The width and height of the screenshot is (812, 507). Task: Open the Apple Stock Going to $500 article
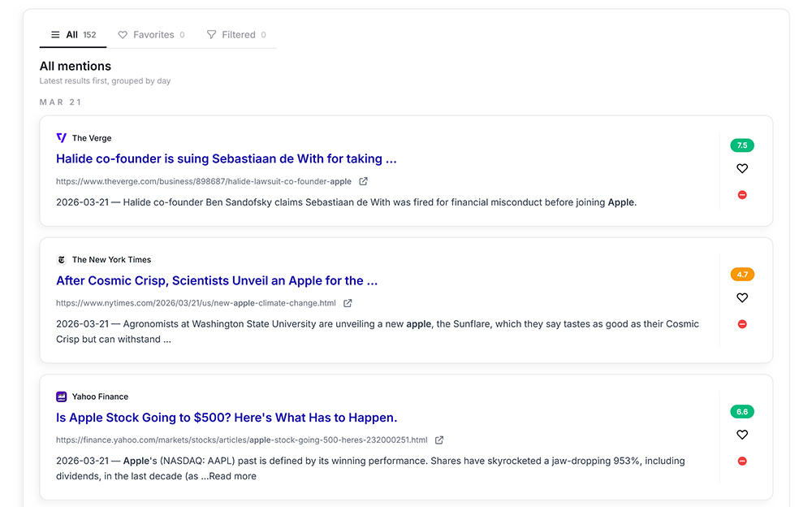(227, 418)
